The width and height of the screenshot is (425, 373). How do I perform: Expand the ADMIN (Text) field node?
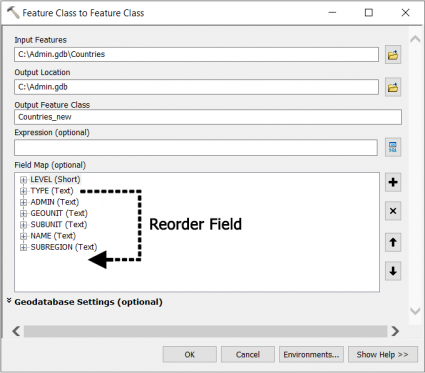(23, 202)
